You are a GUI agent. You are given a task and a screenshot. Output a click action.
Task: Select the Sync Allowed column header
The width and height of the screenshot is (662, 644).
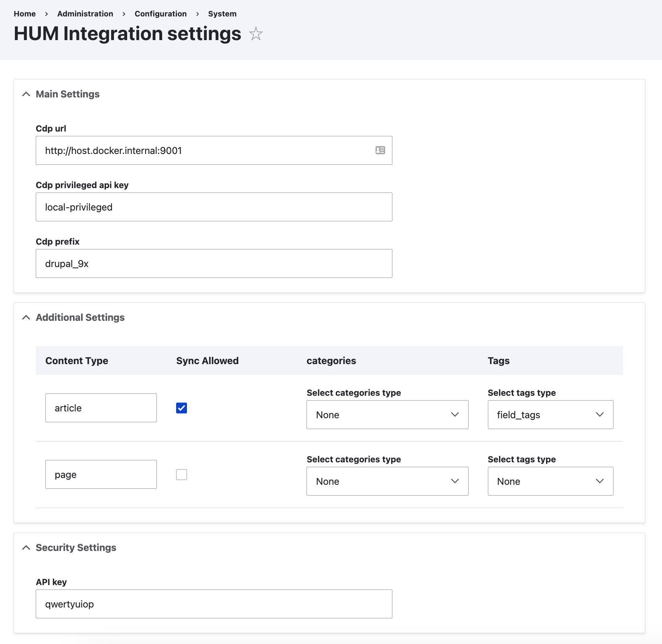pos(207,361)
